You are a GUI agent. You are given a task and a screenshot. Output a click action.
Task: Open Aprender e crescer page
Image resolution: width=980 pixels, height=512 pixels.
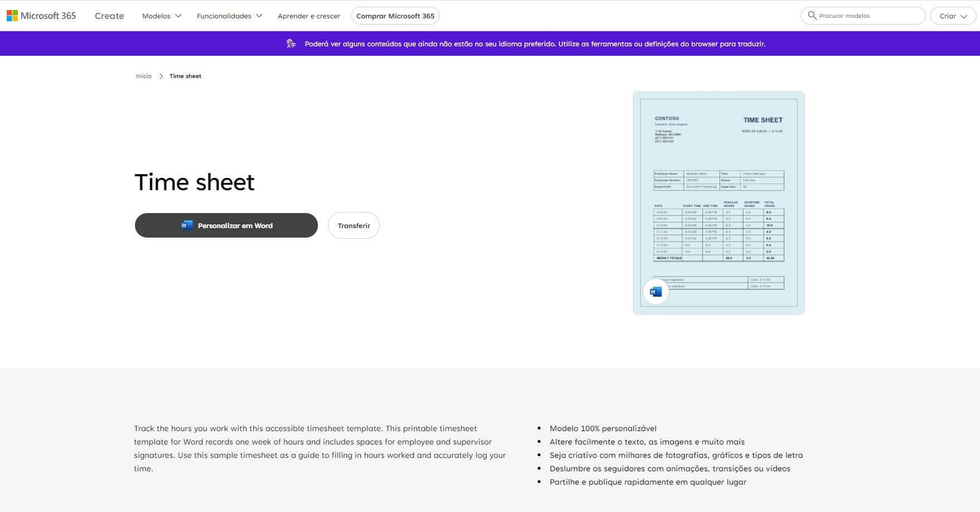[309, 16]
